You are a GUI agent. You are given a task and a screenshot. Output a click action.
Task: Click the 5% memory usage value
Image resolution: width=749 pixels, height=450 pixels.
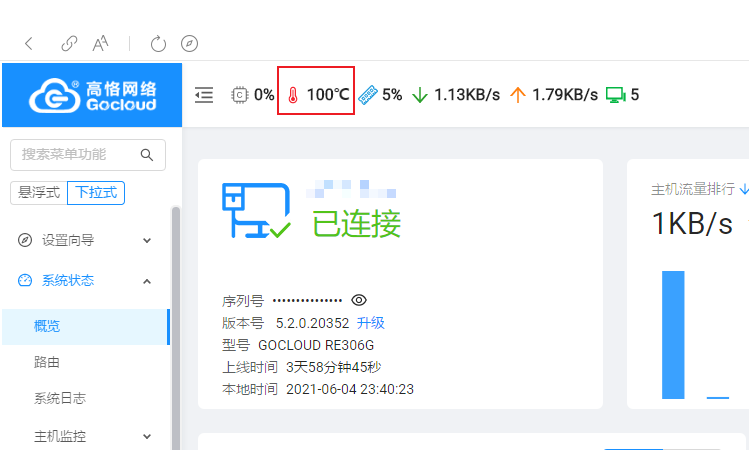click(392, 95)
